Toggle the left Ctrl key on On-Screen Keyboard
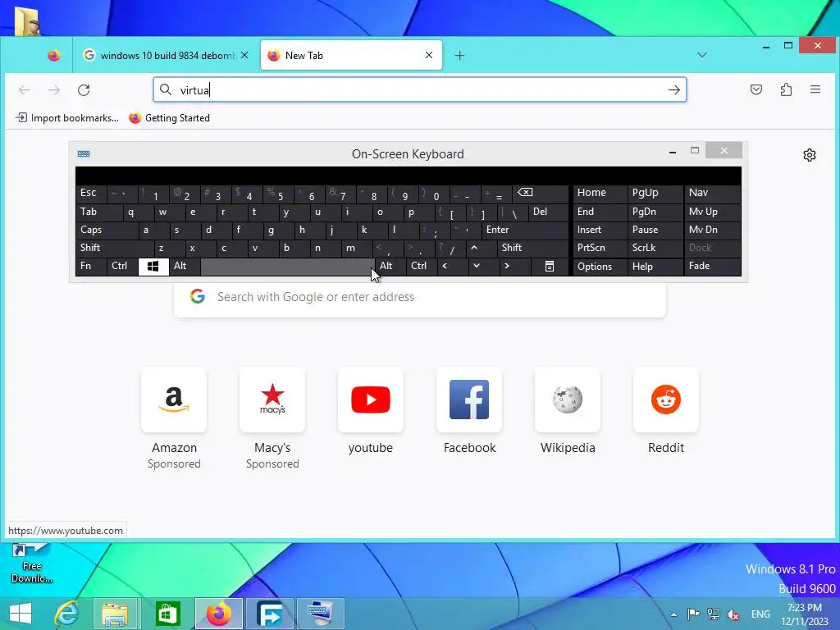Image resolution: width=840 pixels, height=630 pixels. click(x=122, y=267)
